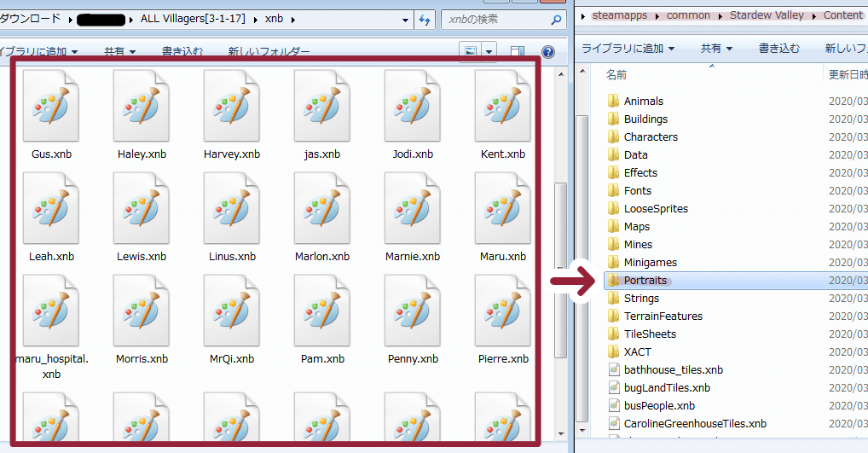868x453 pixels.
Task: Open the help question mark icon
Action: (548, 51)
